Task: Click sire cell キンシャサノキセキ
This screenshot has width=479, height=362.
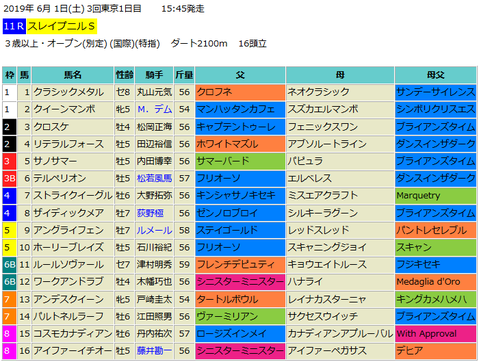Action: pos(240,196)
